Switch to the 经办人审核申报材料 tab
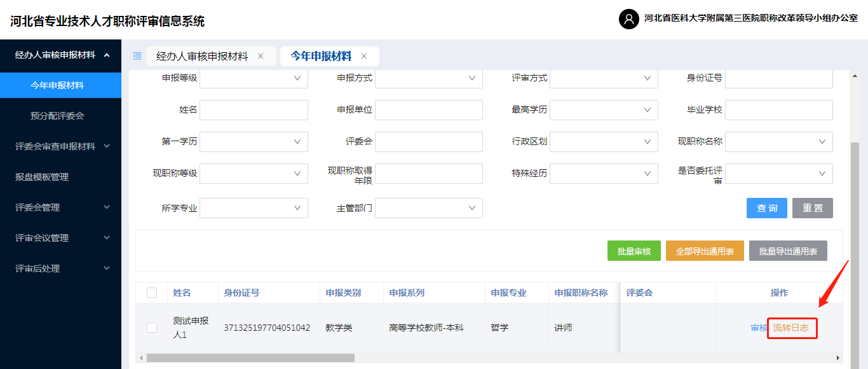The height and width of the screenshot is (369, 868). tap(202, 56)
